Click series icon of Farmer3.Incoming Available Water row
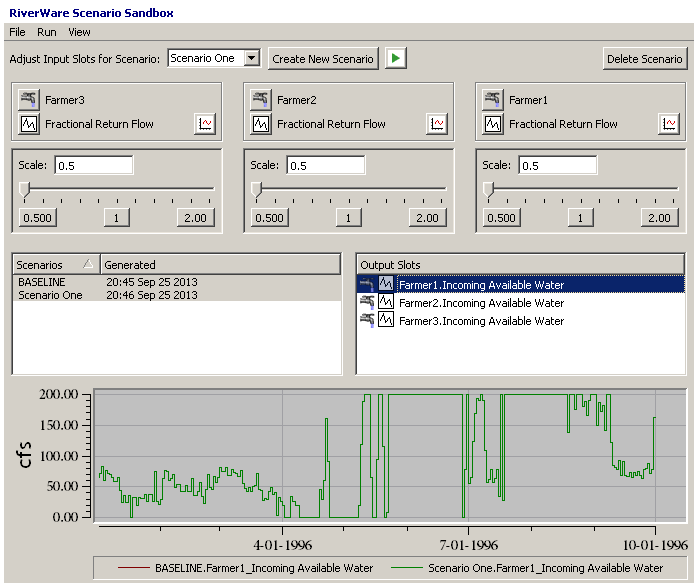 [386, 320]
